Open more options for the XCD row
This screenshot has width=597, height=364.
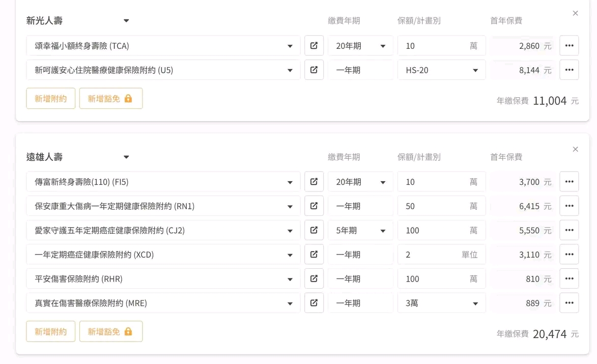click(x=569, y=255)
